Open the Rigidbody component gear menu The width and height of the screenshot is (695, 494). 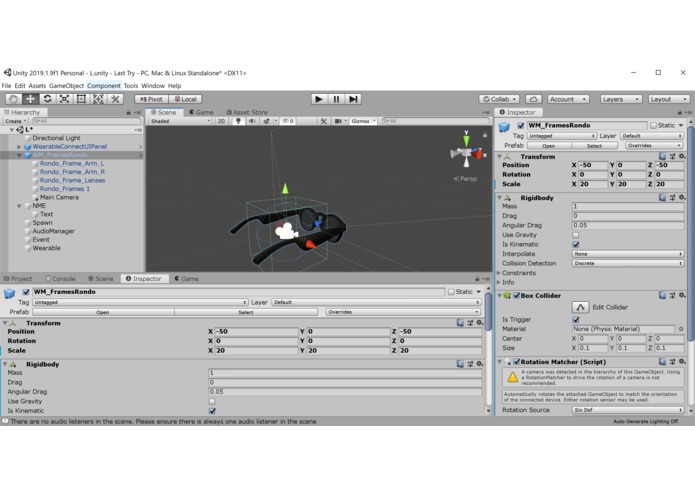coord(683,198)
